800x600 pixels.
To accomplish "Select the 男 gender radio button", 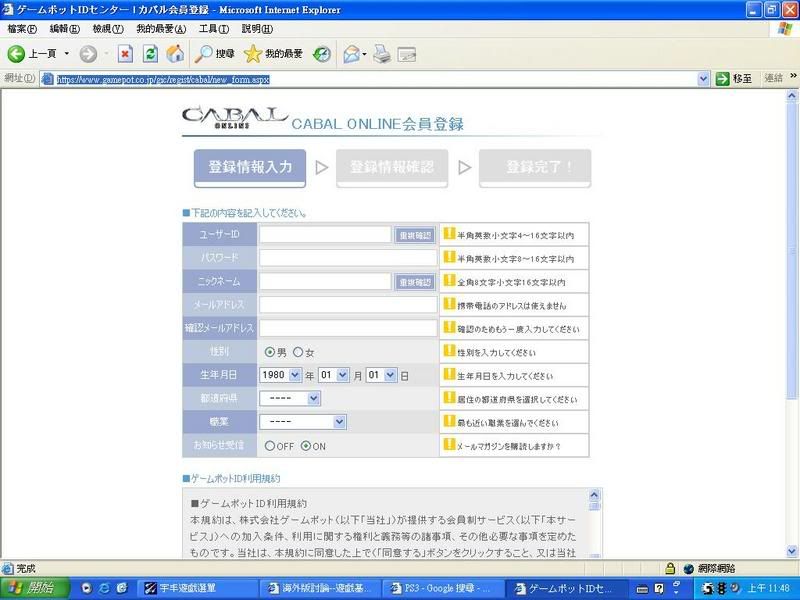I will click(270, 352).
